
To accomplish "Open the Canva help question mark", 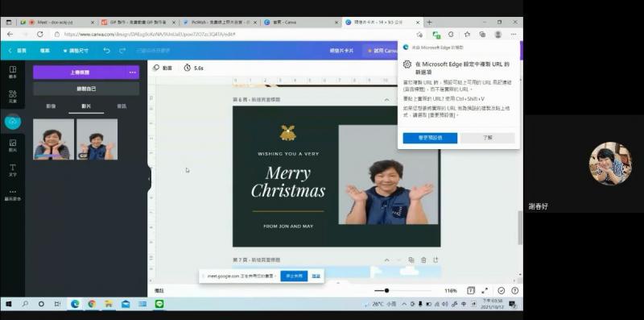I will tap(514, 290).
